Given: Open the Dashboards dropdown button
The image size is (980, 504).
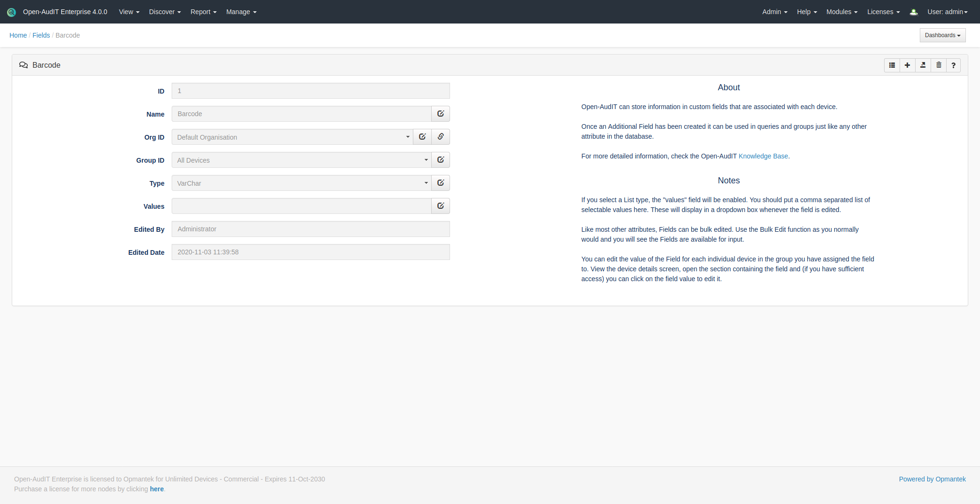Looking at the screenshot, I should click(942, 35).
